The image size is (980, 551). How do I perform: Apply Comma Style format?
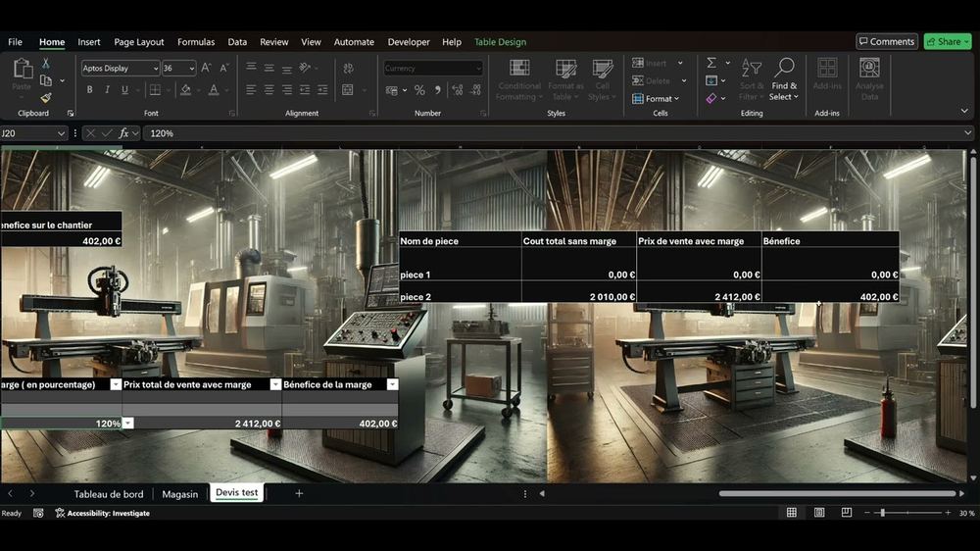coord(437,90)
